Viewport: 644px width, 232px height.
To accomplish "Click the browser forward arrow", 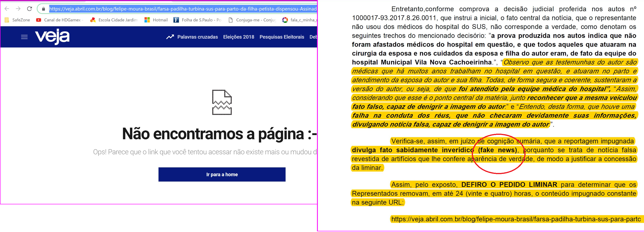I will tap(18, 9).
